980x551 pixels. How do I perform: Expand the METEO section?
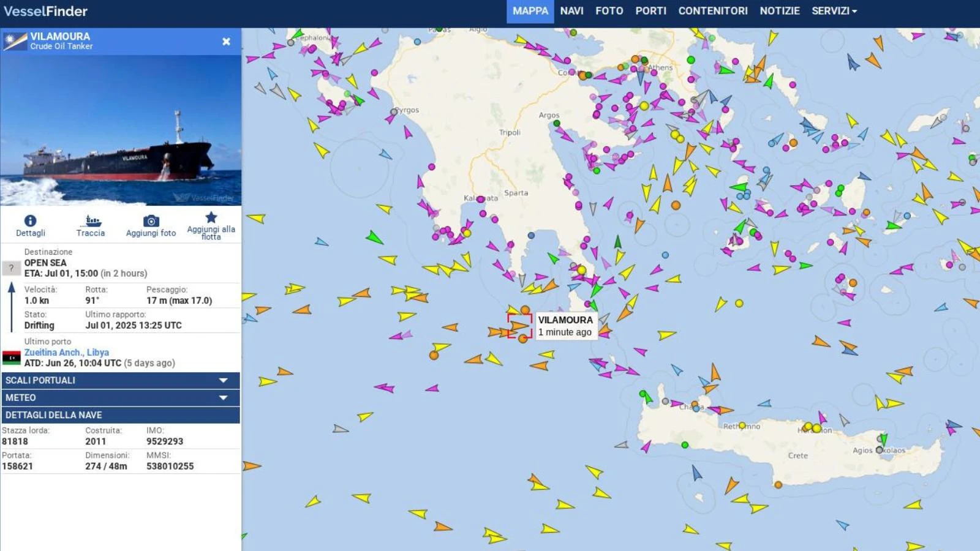click(x=121, y=397)
